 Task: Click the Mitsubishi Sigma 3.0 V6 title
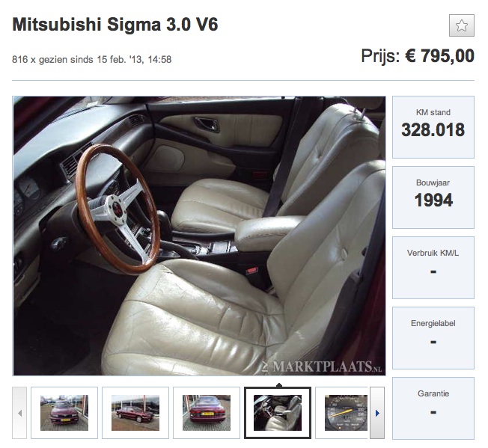tap(115, 24)
